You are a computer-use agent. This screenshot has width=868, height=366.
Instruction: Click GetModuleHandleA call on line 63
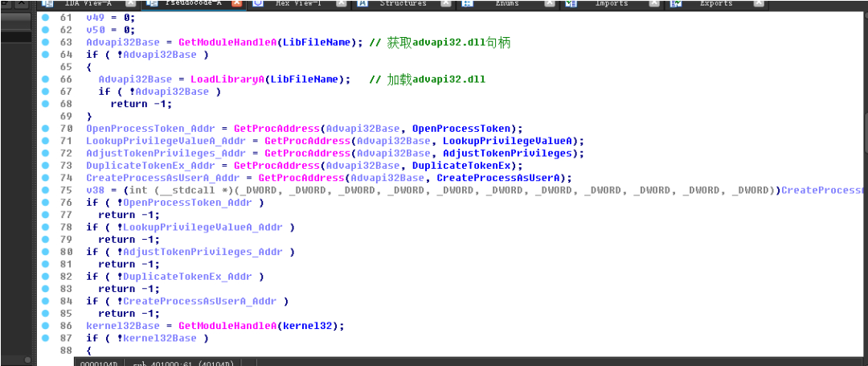coord(227,42)
